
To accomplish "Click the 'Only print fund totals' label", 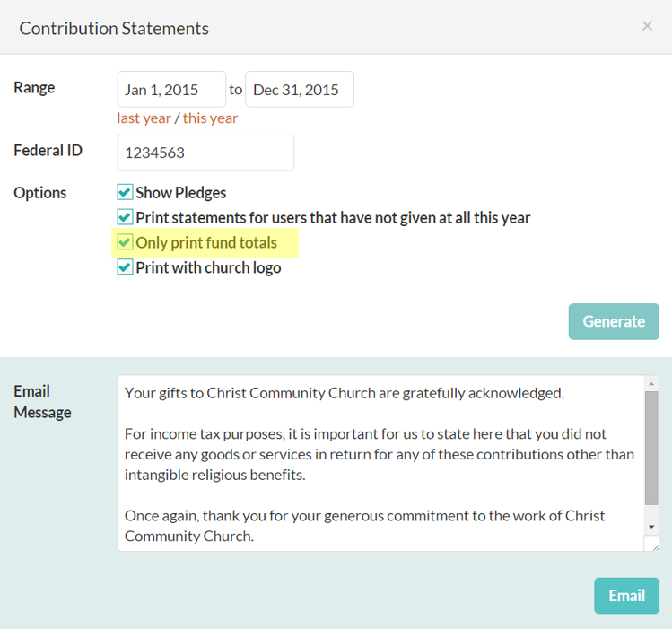I will tap(206, 243).
